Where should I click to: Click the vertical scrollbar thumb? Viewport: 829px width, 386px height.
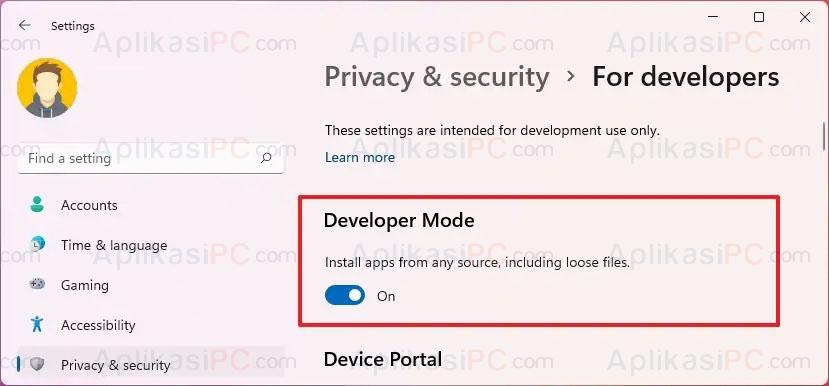(824, 135)
